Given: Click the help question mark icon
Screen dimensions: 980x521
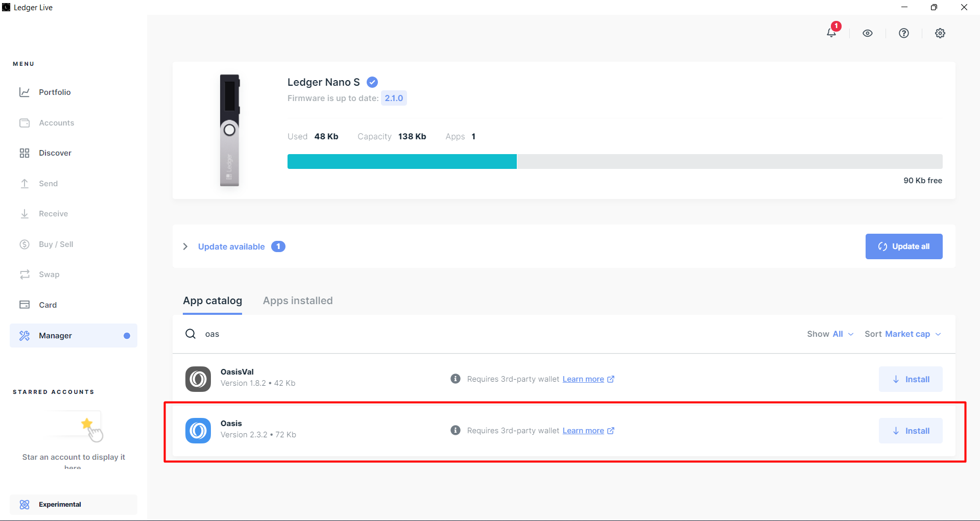Looking at the screenshot, I should [x=903, y=33].
